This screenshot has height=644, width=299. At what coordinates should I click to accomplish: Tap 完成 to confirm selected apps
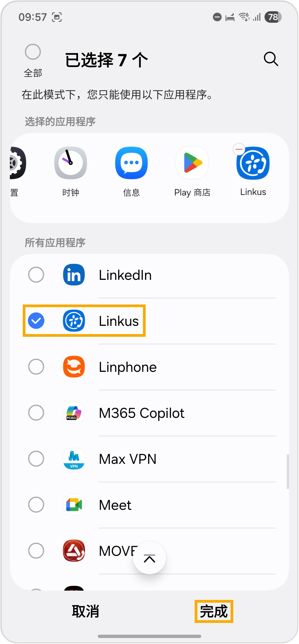(x=214, y=611)
